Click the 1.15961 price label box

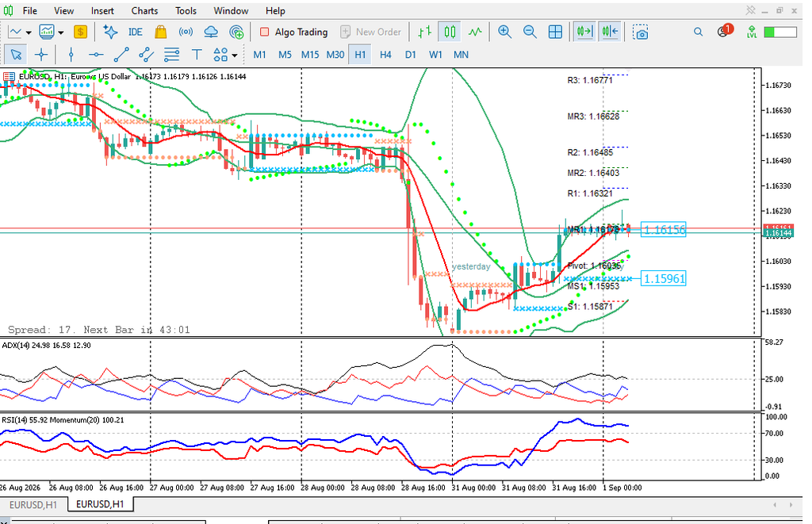(x=664, y=278)
